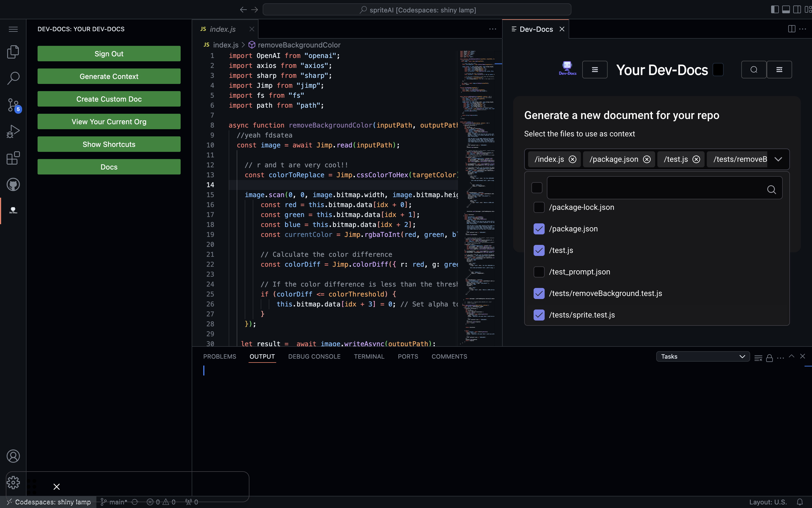Expand the removeBackgroundColor breadcrumb symbol
This screenshot has width=812, height=508.
(299, 45)
